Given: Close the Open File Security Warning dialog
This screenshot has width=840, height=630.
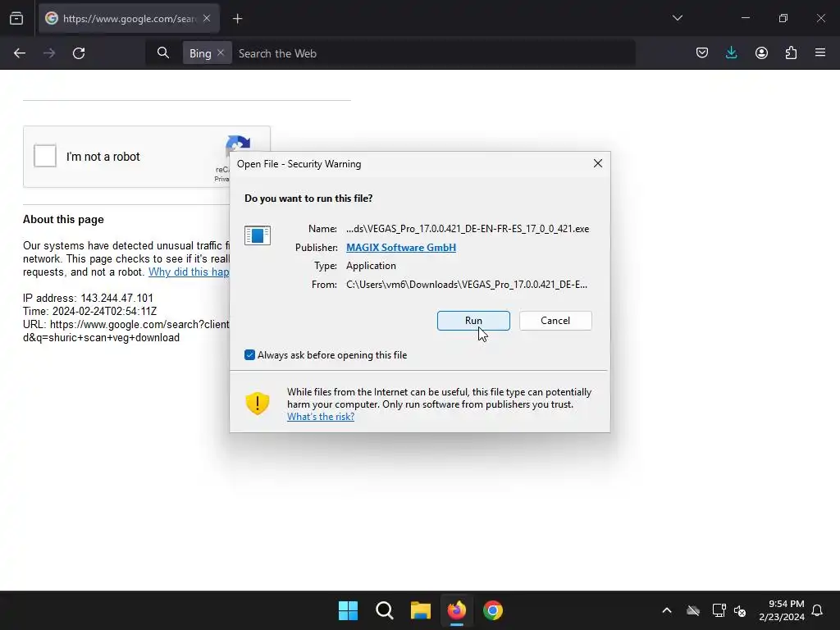Looking at the screenshot, I should click(598, 163).
